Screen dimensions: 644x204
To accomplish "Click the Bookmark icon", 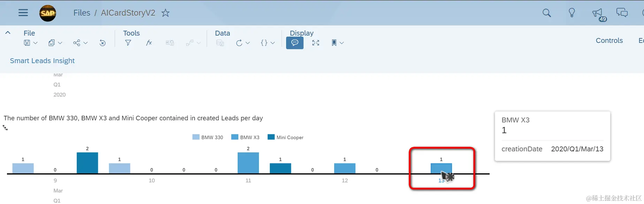I will coord(334,43).
